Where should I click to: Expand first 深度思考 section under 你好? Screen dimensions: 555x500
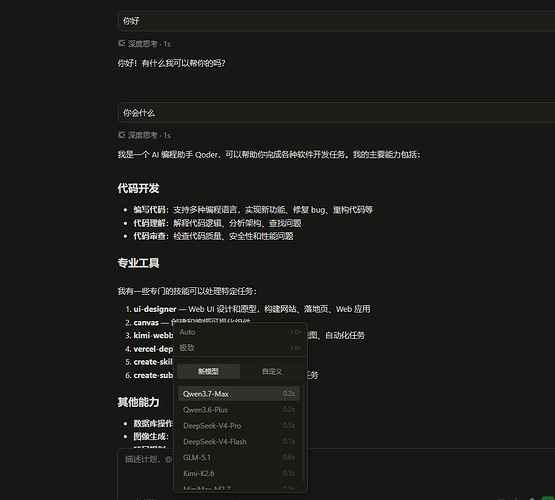point(144,44)
